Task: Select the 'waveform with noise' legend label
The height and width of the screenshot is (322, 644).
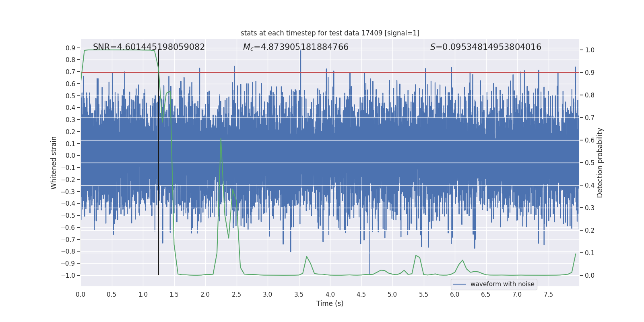Action: 502,284
